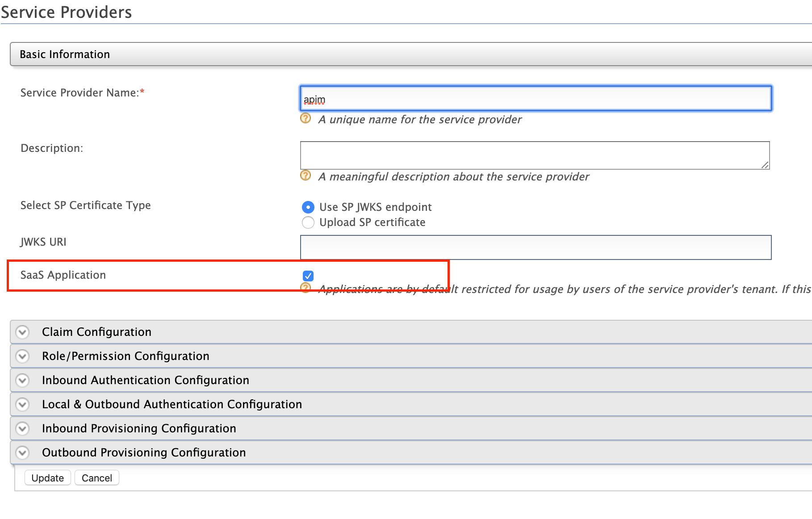Click resize handle of Description textarea
812x519 pixels.
tap(765, 165)
